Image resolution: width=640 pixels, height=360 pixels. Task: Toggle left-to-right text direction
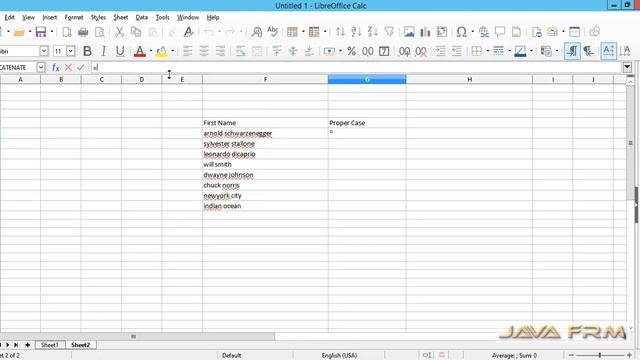click(572, 51)
